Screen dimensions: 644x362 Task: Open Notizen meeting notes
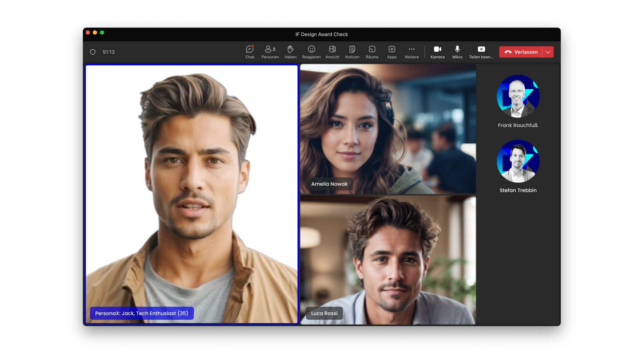[x=352, y=52]
